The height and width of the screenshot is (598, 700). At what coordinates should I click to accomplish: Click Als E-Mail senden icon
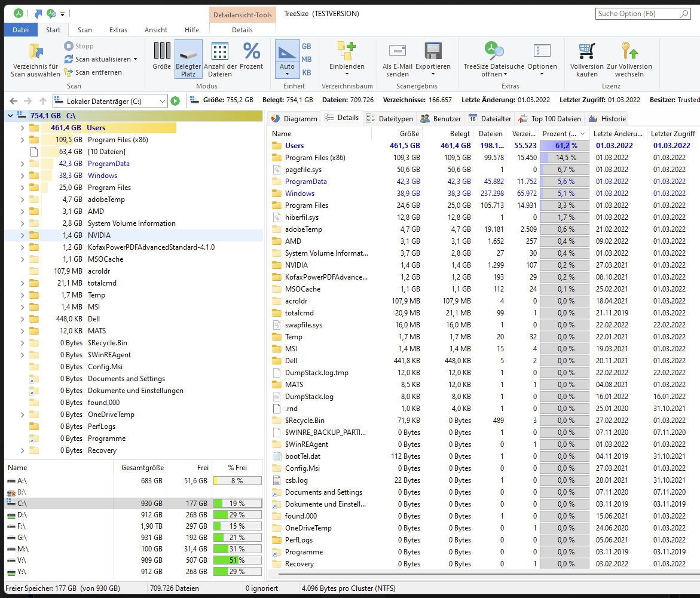pos(398,51)
